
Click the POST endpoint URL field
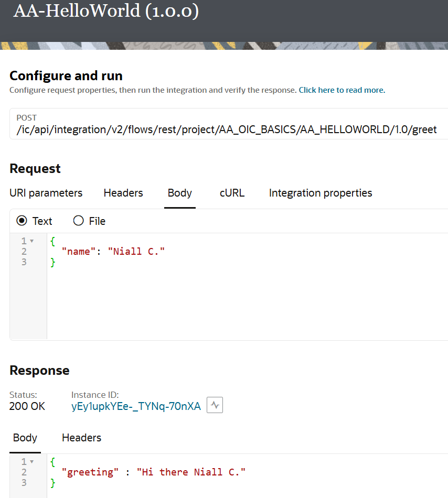pos(227,129)
